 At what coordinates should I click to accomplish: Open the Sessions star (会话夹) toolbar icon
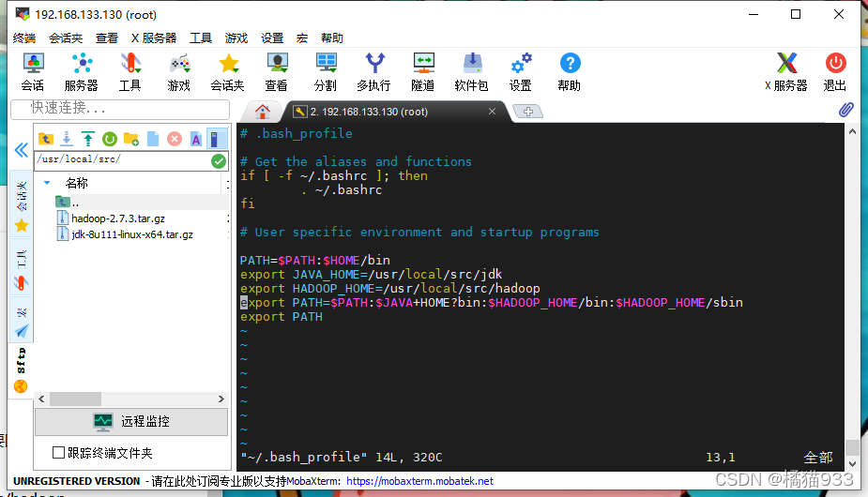227,72
